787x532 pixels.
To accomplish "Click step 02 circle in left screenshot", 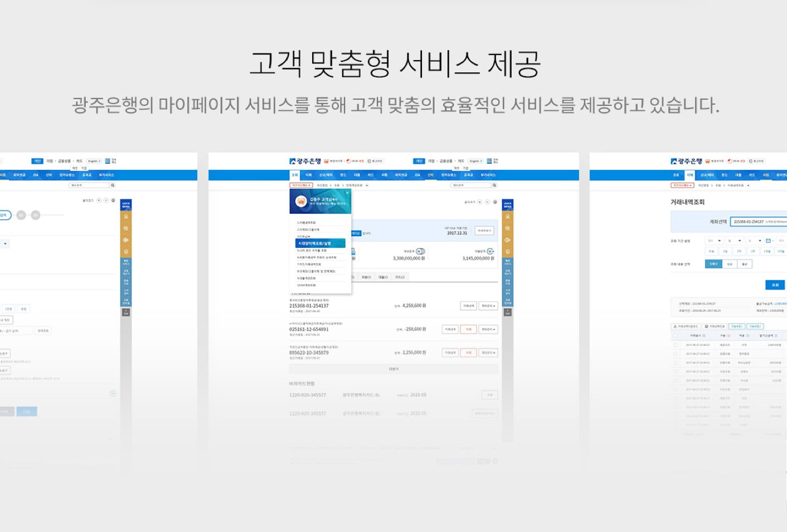I will [21, 215].
